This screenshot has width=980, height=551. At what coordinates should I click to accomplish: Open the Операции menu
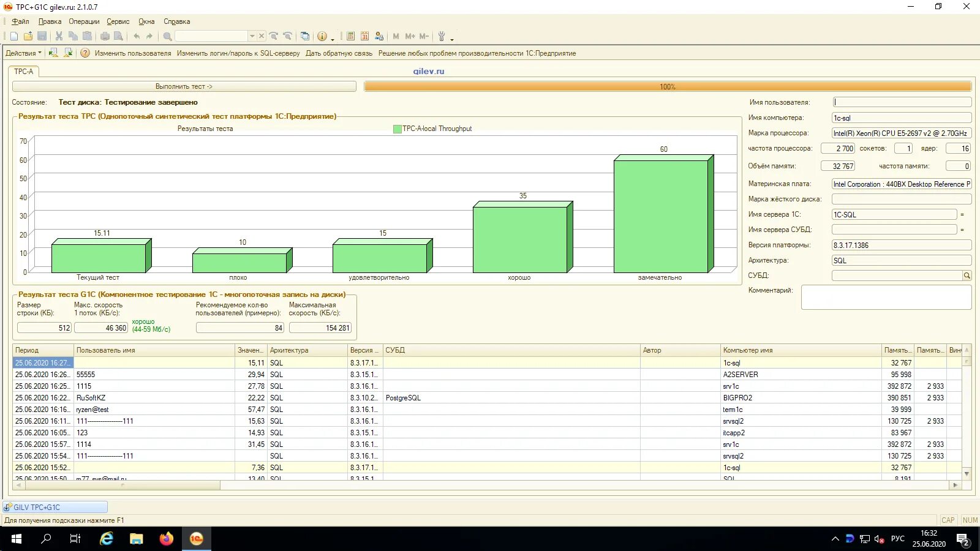84,21
